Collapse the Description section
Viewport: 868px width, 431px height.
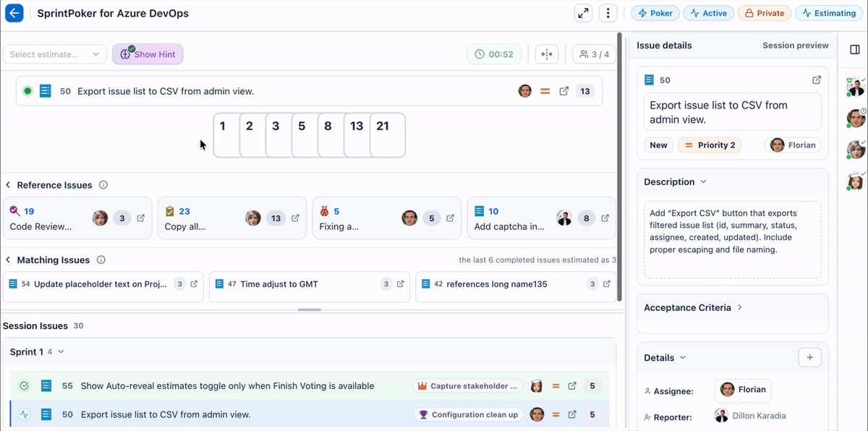pos(703,182)
